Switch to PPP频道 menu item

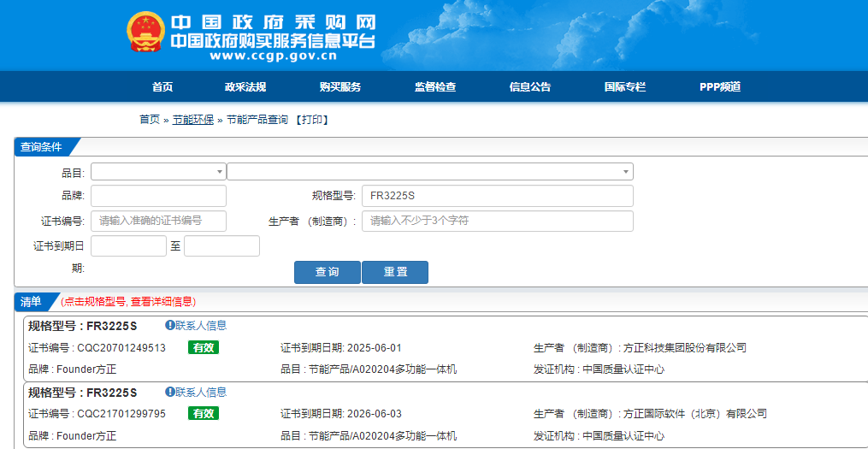[720, 87]
